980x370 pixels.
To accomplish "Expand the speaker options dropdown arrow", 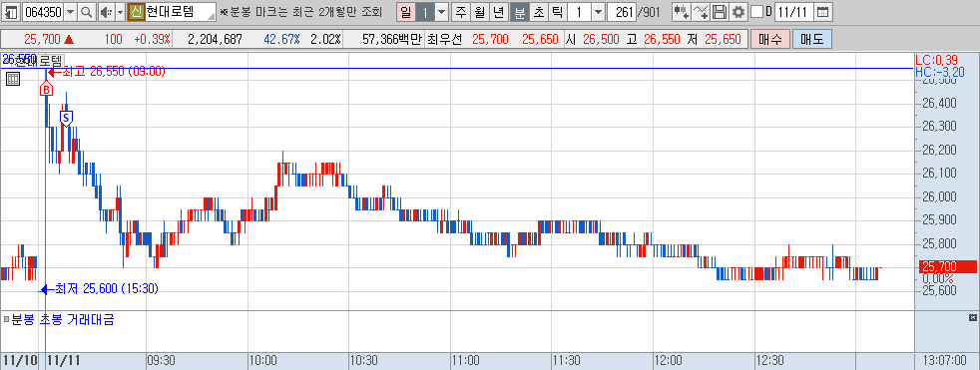I will (x=120, y=12).
